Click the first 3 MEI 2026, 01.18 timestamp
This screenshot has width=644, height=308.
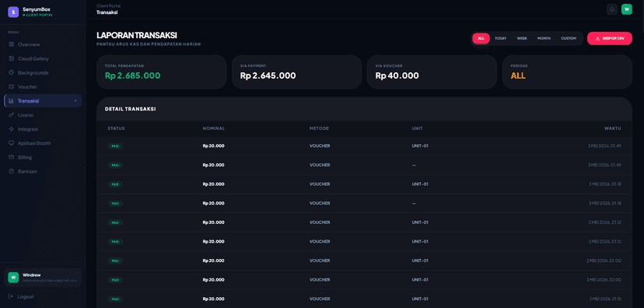(x=604, y=184)
